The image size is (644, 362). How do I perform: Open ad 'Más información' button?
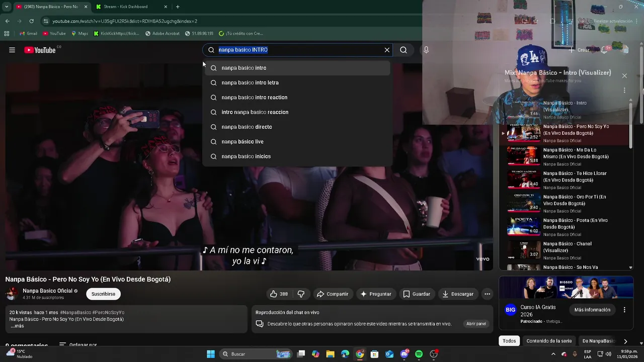tap(592, 310)
